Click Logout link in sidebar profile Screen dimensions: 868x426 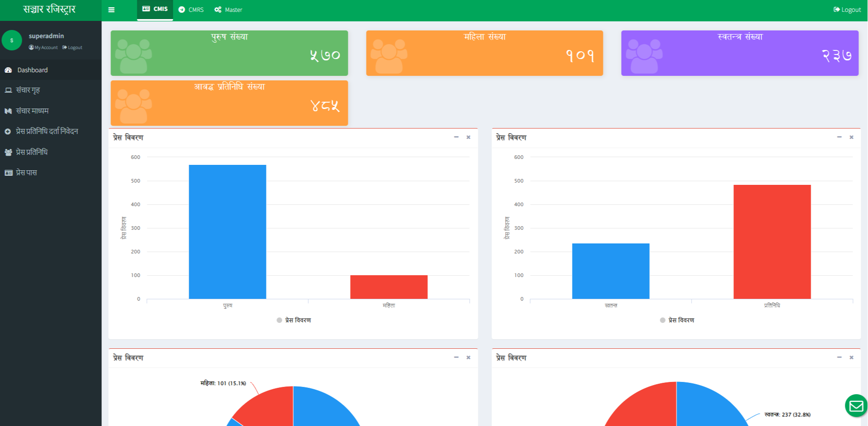click(x=72, y=47)
